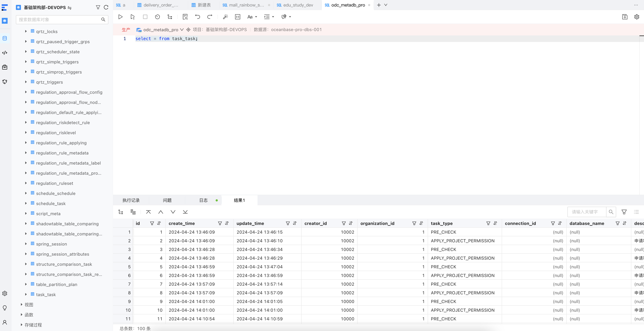Viewport: 644px width, 331px height.
Task: Open a new SQL worksheet with the plus button
Action: coord(379,5)
